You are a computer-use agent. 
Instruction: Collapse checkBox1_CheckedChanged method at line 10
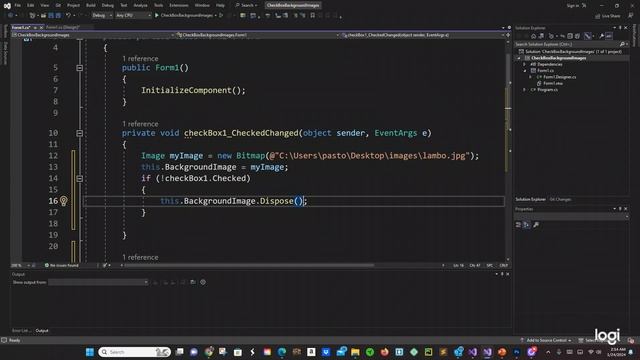tap(80, 133)
